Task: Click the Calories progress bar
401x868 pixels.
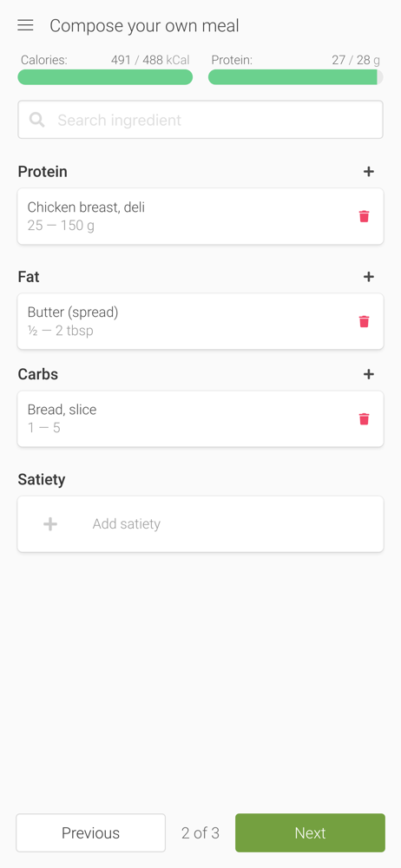Action: [105, 77]
